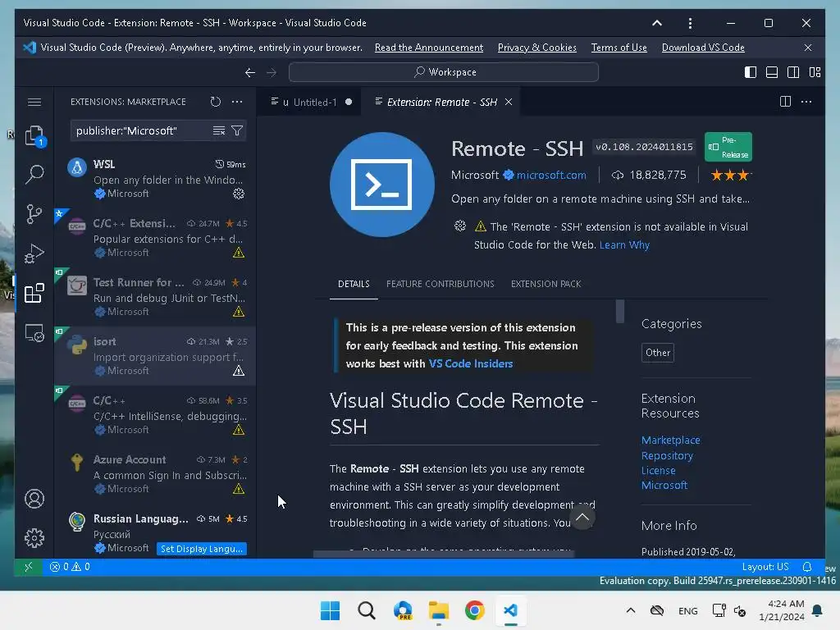Open notifications bell in status bar
This screenshot has height=630, width=840.
tap(807, 567)
